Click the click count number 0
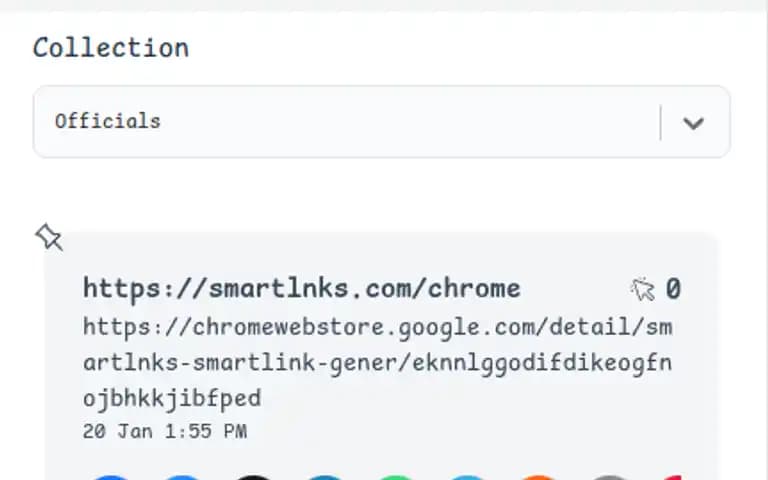This screenshot has width=768, height=480. (x=673, y=288)
